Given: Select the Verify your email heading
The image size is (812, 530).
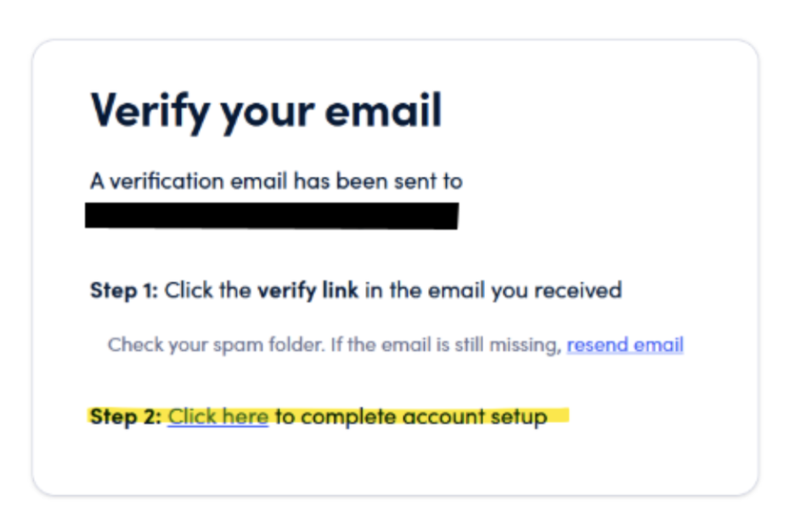Looking at the screenshot, I should (x=265, y=110).
